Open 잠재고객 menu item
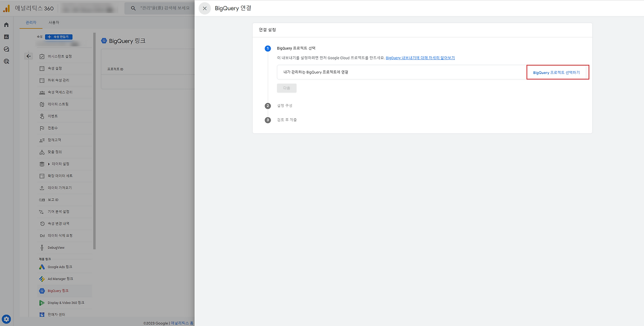644x326 pixels. (x=54, y=140)
